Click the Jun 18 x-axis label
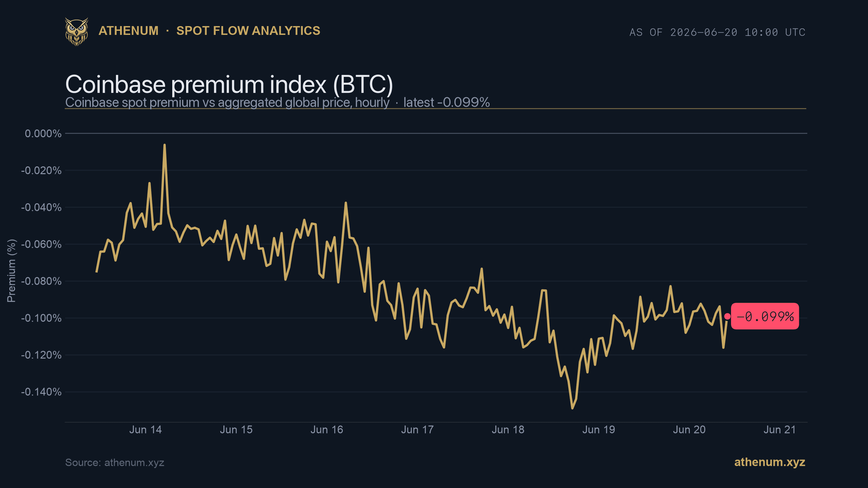Screen dimensions: 868x488 [508, 430]
